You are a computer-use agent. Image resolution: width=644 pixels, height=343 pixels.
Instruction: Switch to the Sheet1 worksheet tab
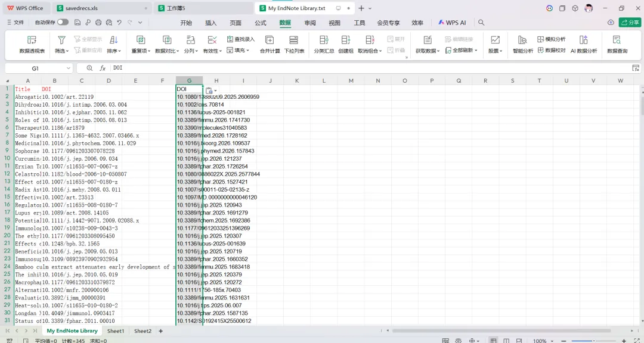116,330
